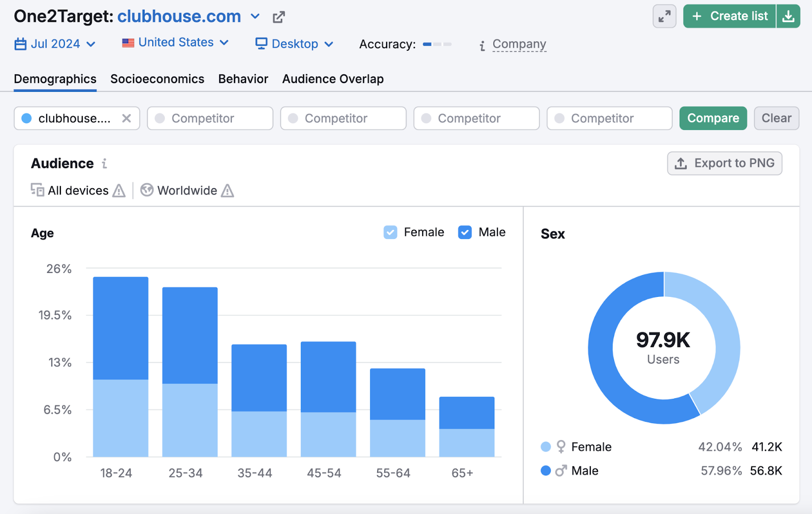Click the blue dot in clubhouse domain chip
The image size is (812, 514).
point(27,118)
